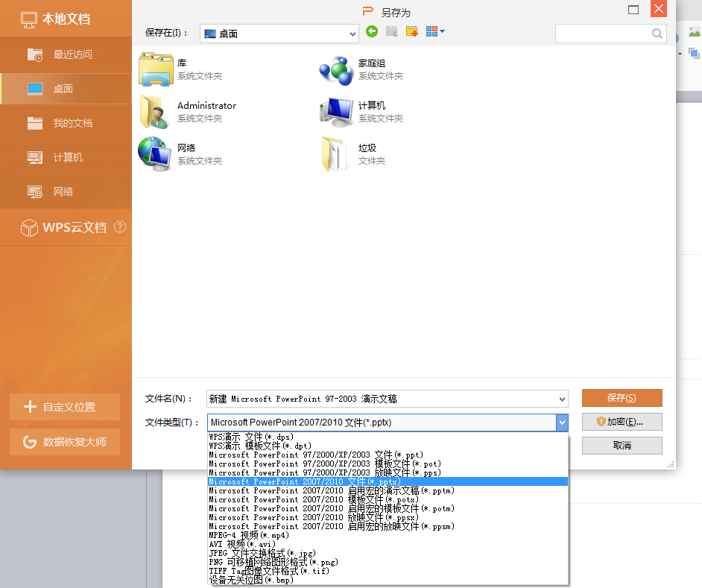This screenshot has height=588, width=702.
Task: Choose 启用宏的放映文件(*.ppsm) type
Action: coord(388,526)
